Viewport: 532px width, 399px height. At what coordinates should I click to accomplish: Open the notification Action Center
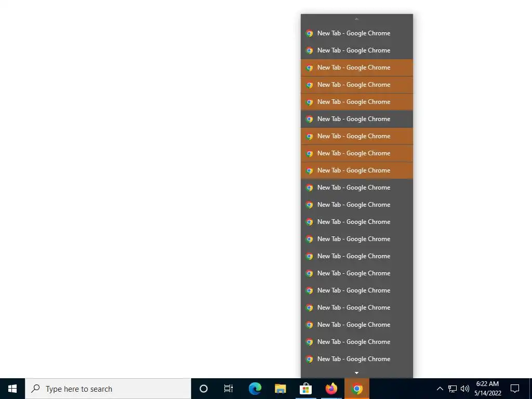tap(515, 389)
